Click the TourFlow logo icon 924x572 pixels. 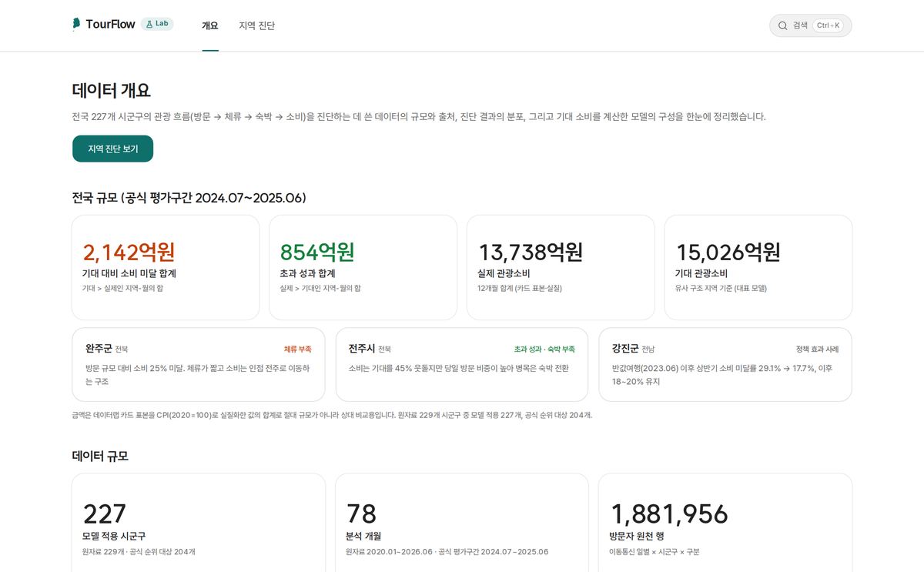(x=76, y=25)
